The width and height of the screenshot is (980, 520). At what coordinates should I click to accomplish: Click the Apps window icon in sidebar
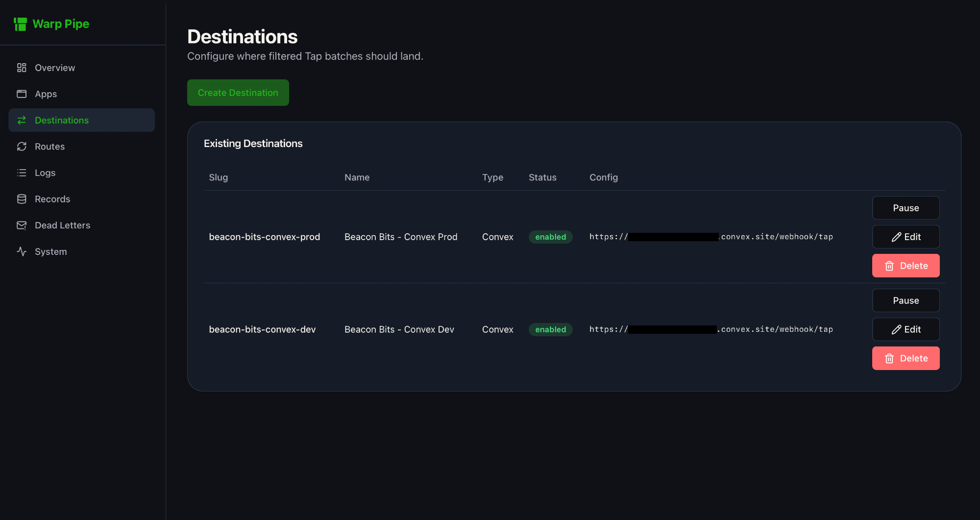pos(22,94)
